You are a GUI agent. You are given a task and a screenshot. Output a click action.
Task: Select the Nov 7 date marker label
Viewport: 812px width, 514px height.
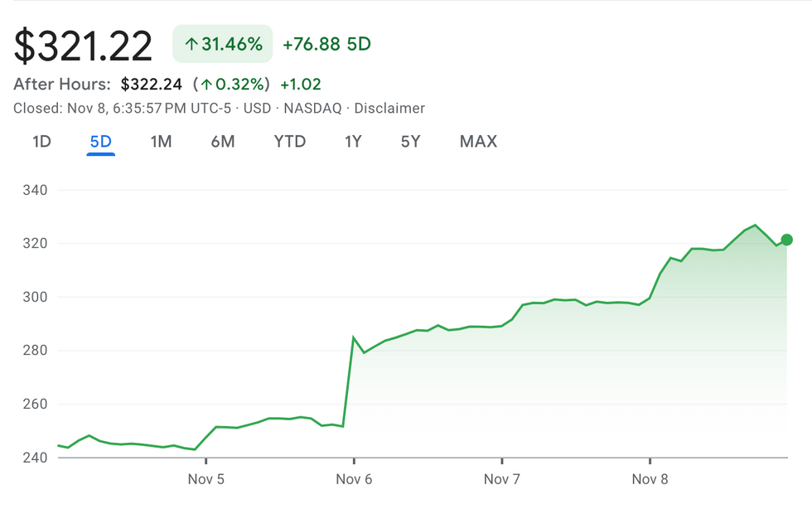coord(502,479)
